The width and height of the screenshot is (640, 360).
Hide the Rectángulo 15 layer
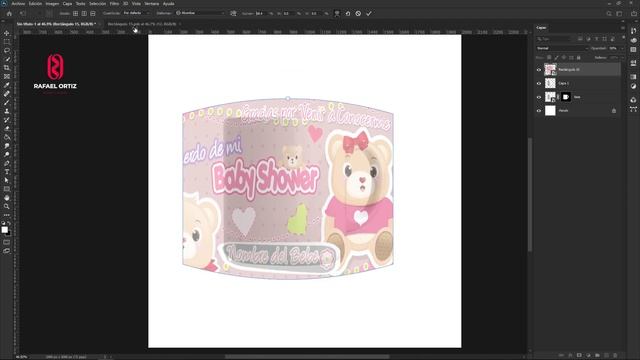(539, 70)
